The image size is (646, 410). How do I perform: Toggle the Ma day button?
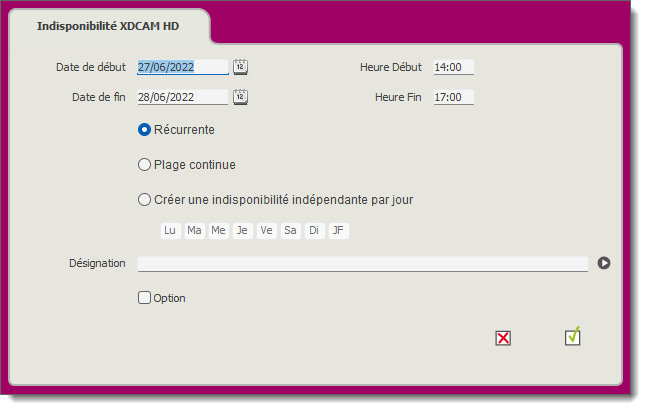[194, 230]
